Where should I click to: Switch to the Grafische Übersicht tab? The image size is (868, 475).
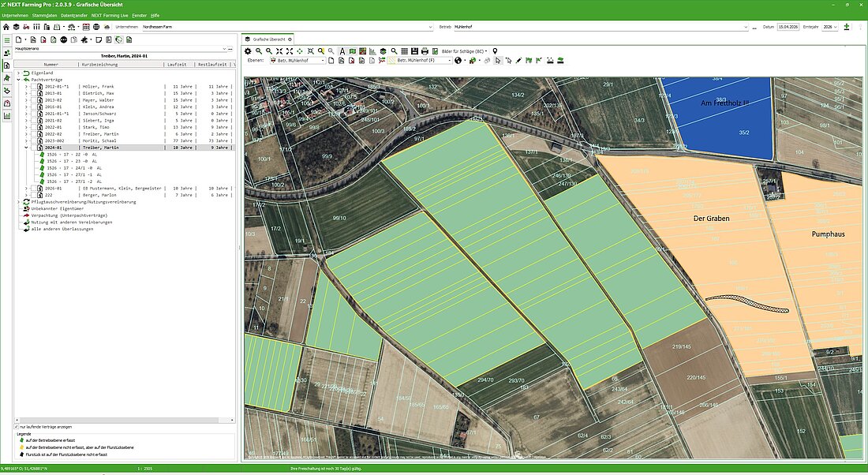click(x=268, y=39)
